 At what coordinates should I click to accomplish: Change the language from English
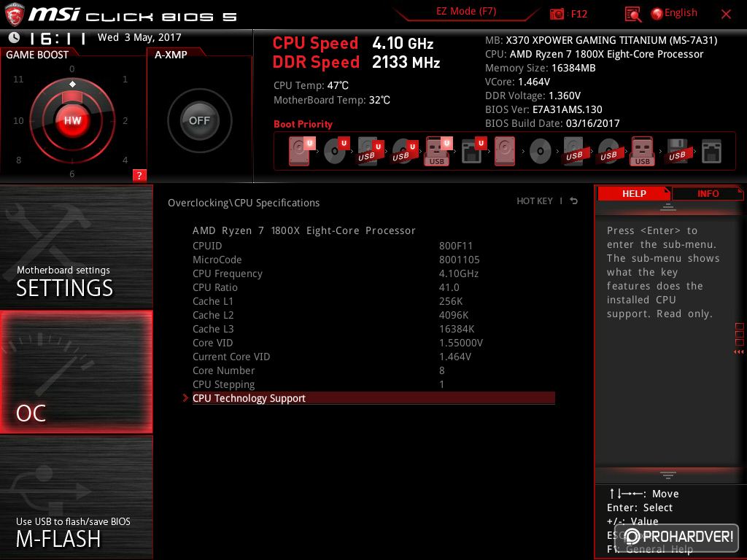[681, 13]
